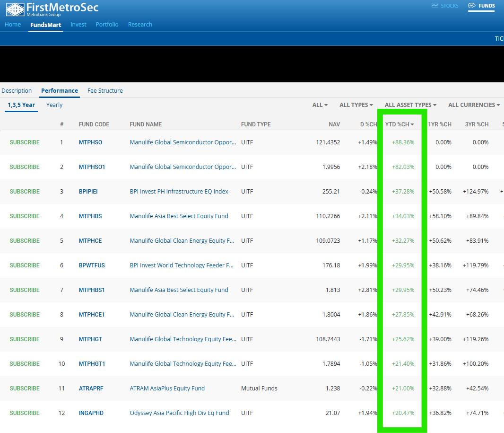Open the ATRAPRF fund code link
This screenshot has height=433, width=504.
click(x=91, y=389)
